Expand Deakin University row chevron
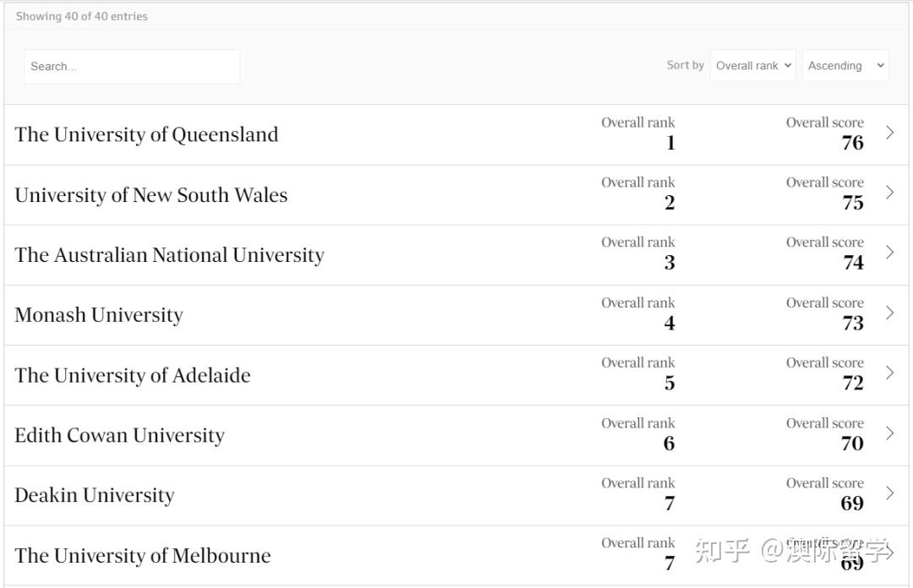This screenshot has width=913, height=588. tap(889, 493)
